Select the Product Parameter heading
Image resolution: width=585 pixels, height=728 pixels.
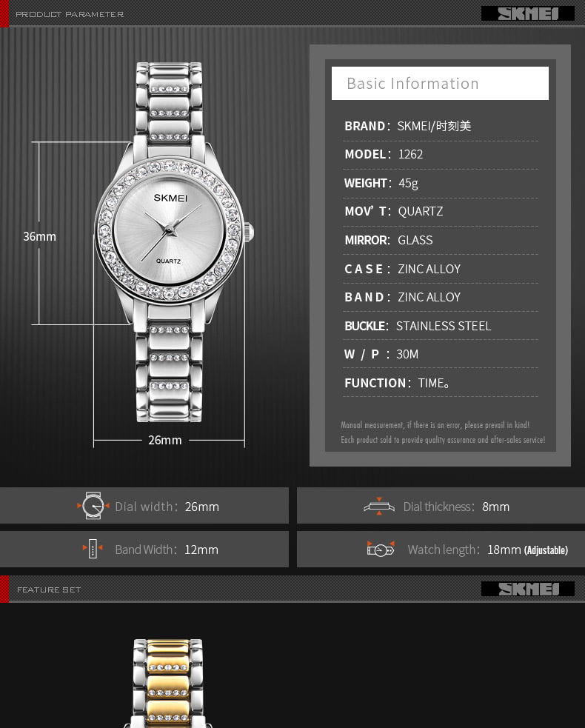point(70,14)
